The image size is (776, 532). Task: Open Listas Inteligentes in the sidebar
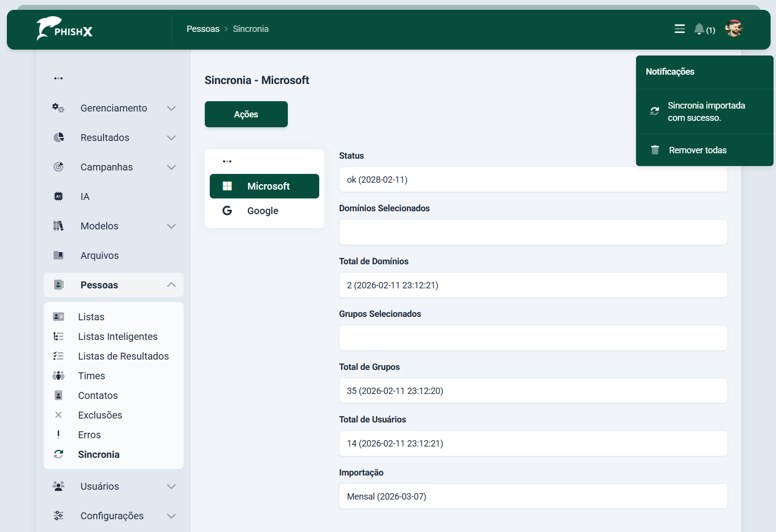[x=117, y=336]
